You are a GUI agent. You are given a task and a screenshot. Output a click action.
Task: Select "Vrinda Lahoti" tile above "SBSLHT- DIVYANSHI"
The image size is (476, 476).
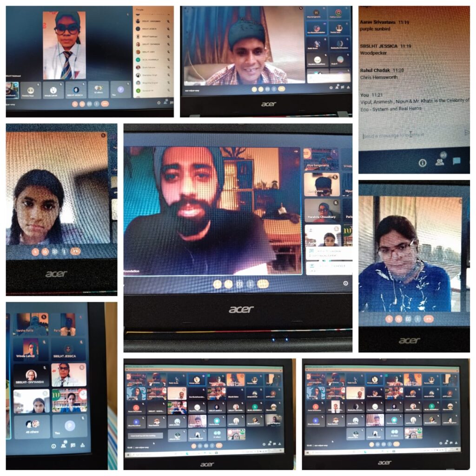30,350
